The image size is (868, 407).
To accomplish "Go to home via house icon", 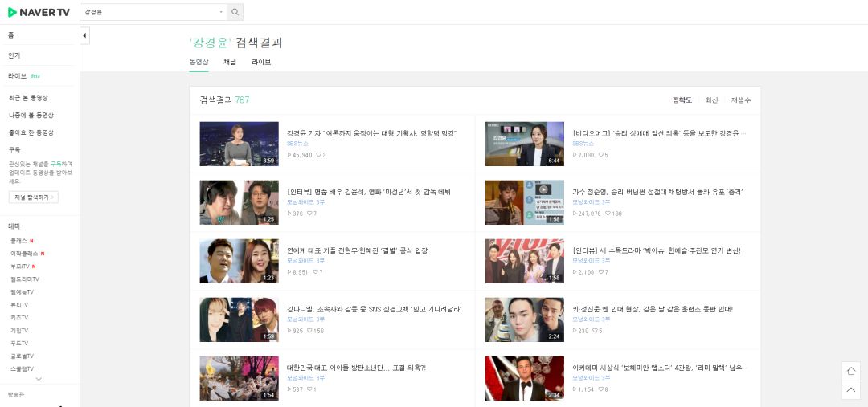I will pos(851,371).
